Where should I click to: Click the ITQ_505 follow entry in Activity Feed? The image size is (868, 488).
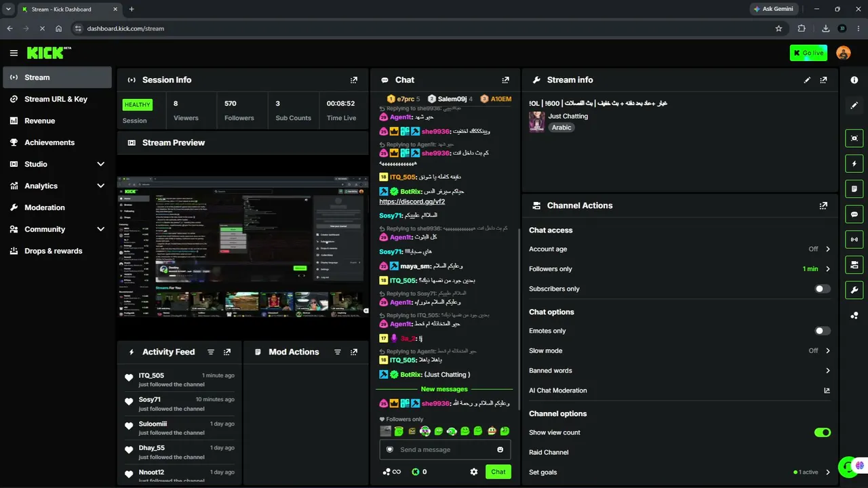pyautogui.click(x=180, y=380)
